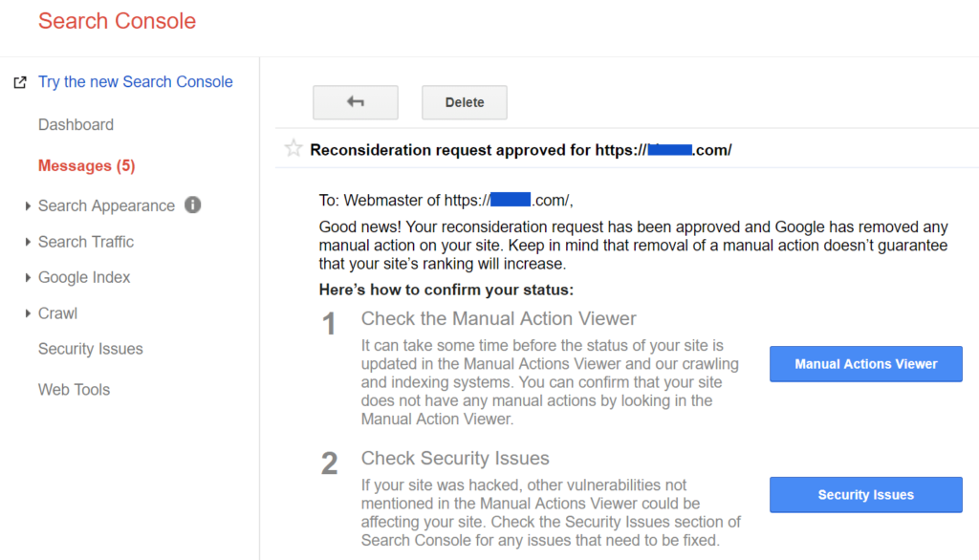The image size is (979, 560).
Task: Open the Dashboard menu item
Action: [x=76, y=124]
